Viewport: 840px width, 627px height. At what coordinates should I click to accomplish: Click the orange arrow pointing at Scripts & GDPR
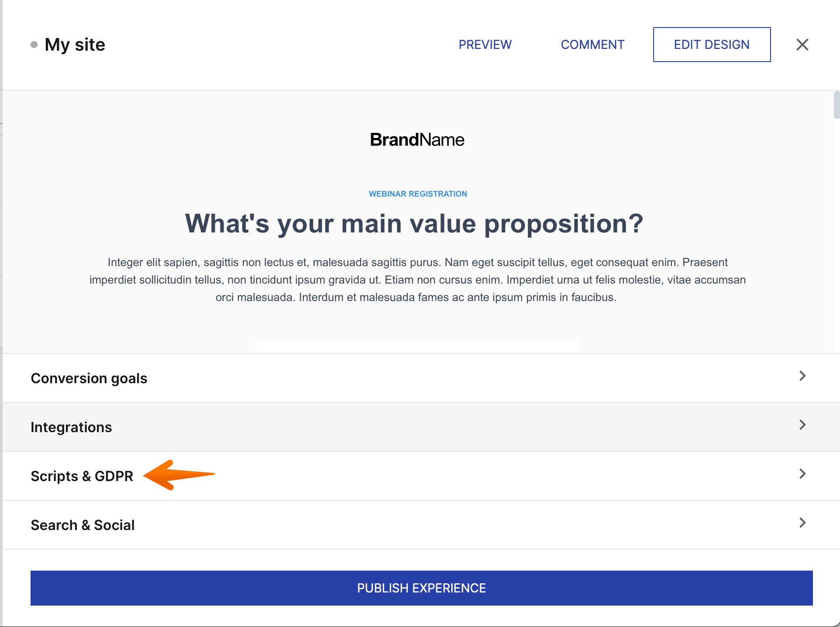point(179,475)
